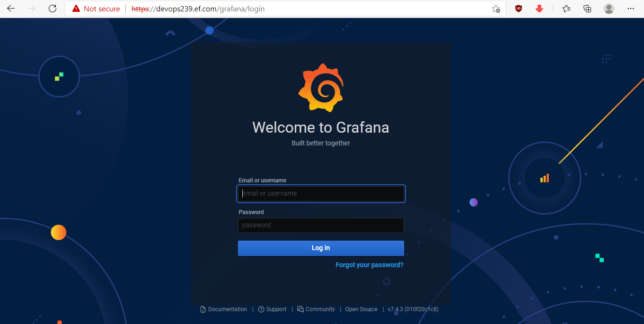The width and height of the screenshot is (644, 324).
Task: Reload the page with the Refresh icon
Action: click(x=53, y=9)
